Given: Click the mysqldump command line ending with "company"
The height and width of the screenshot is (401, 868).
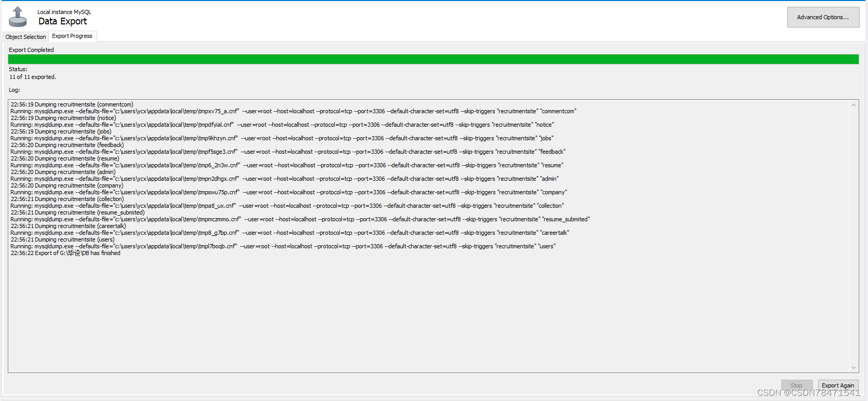Looking at the screenshot, I should [289, 192].
